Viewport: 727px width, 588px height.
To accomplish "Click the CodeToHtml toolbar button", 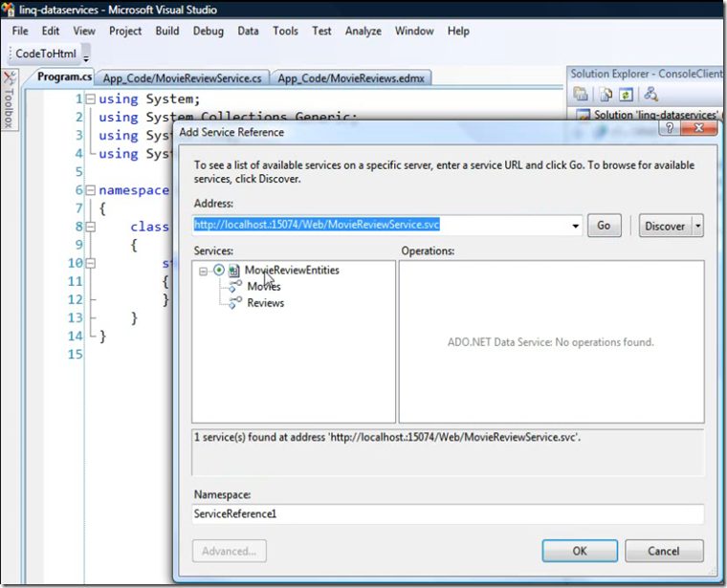I will click(46, 54).
